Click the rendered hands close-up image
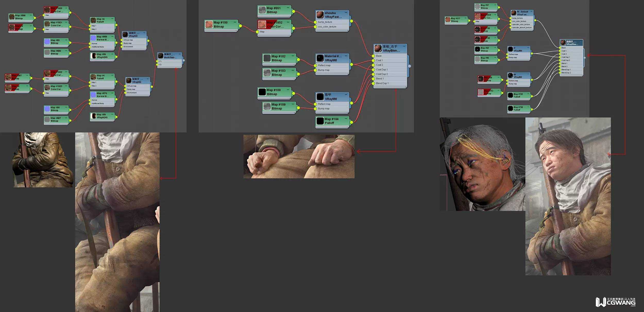This screenshot has height=312, width=644. [x=299, y=156]
